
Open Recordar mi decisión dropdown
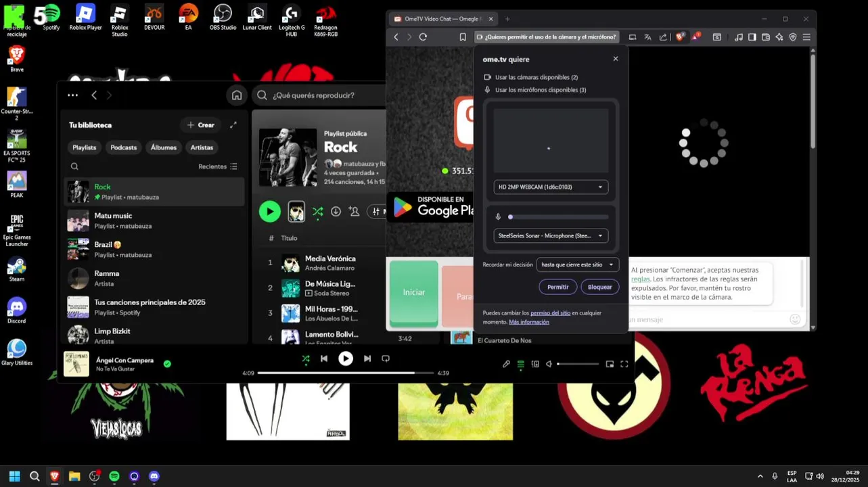tap(577, 265)
